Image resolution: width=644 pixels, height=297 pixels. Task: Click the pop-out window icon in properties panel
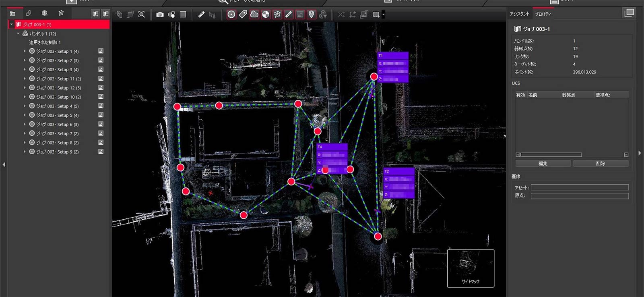629,13
